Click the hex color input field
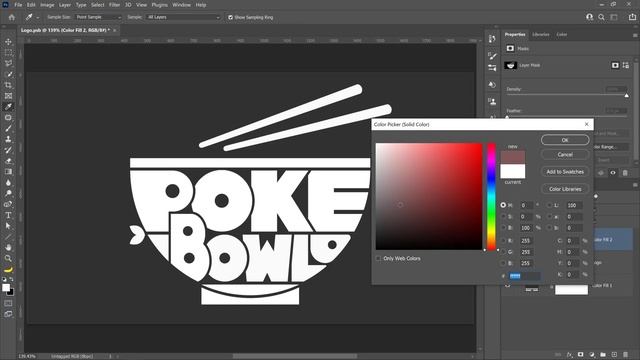 click(525, 276)
